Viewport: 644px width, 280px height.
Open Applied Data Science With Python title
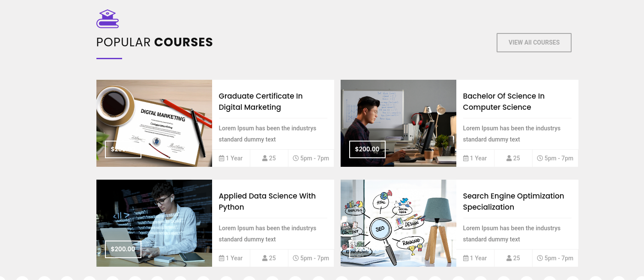[267, 202]
